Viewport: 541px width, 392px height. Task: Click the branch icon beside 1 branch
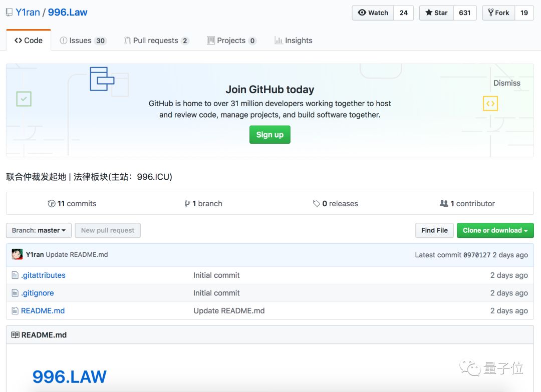[x=187, y=203]
